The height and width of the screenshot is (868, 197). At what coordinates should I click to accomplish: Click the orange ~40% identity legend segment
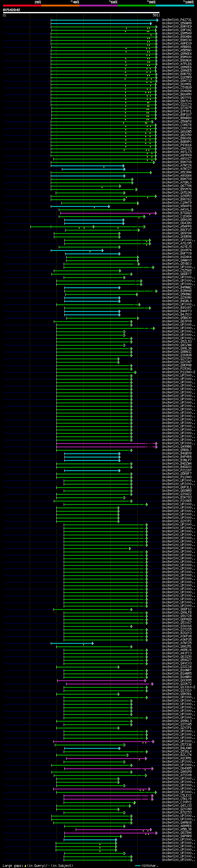(x=60, y=6)
